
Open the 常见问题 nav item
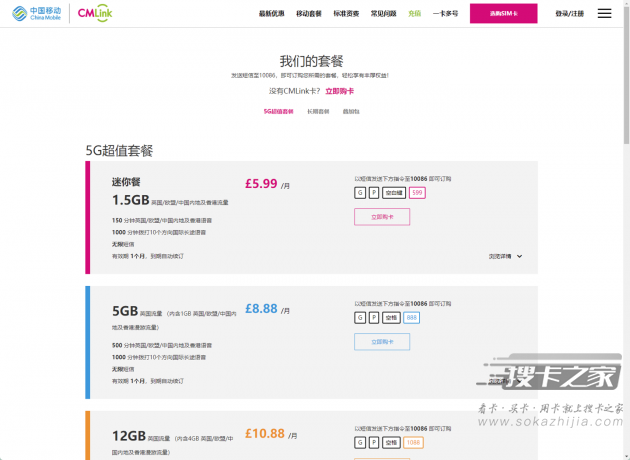pos(384,14)
